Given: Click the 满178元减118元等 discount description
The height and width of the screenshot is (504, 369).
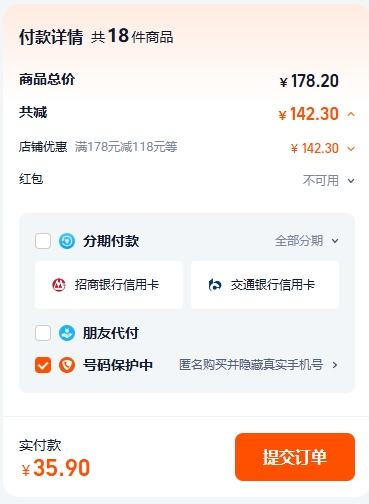Looking at the screenshot, I should pos(126,147).
